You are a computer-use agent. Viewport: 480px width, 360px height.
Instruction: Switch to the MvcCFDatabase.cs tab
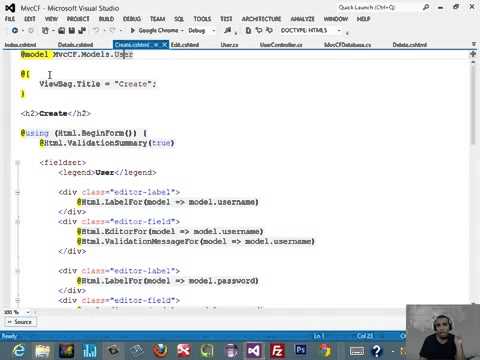(x=348, y=45)
